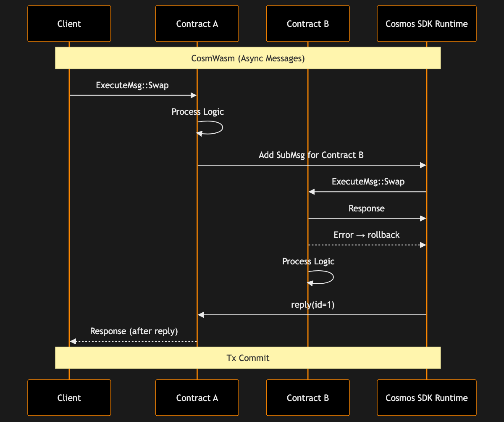Click the 'Add SubMsg for Contract B' label
504x422 pixels.
(311, 155)
